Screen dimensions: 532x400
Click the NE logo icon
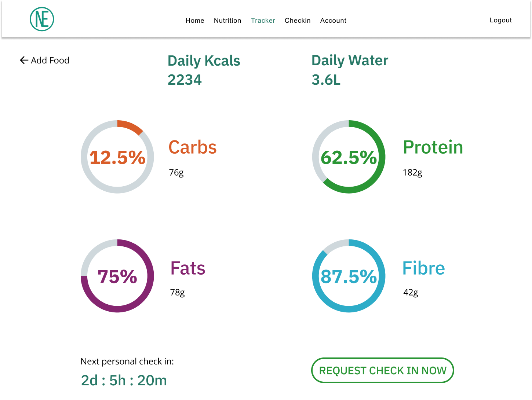pyautogui.click(x=42, y=19)
